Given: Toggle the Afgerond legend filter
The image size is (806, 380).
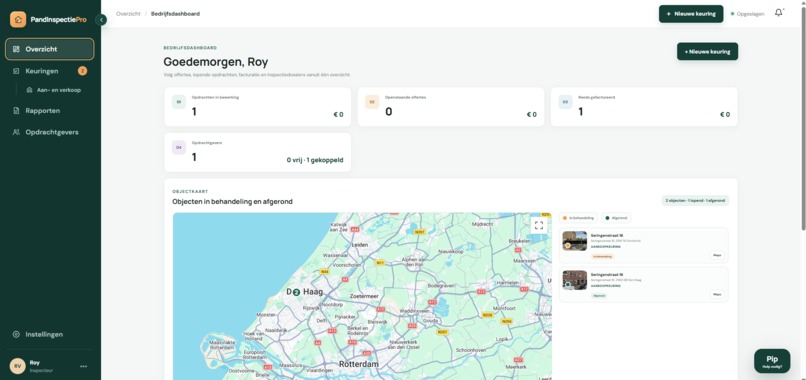Looking at the screenshot, I should click(x=616, y=218).
